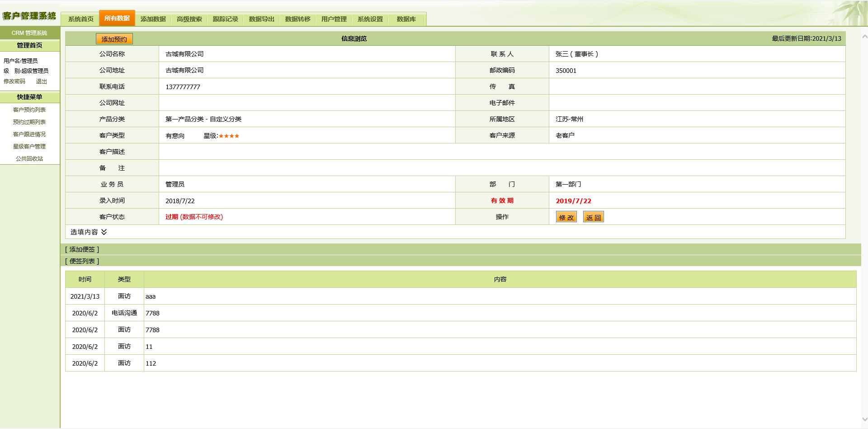
Task: Click the 返回 button
Action: 593,217
